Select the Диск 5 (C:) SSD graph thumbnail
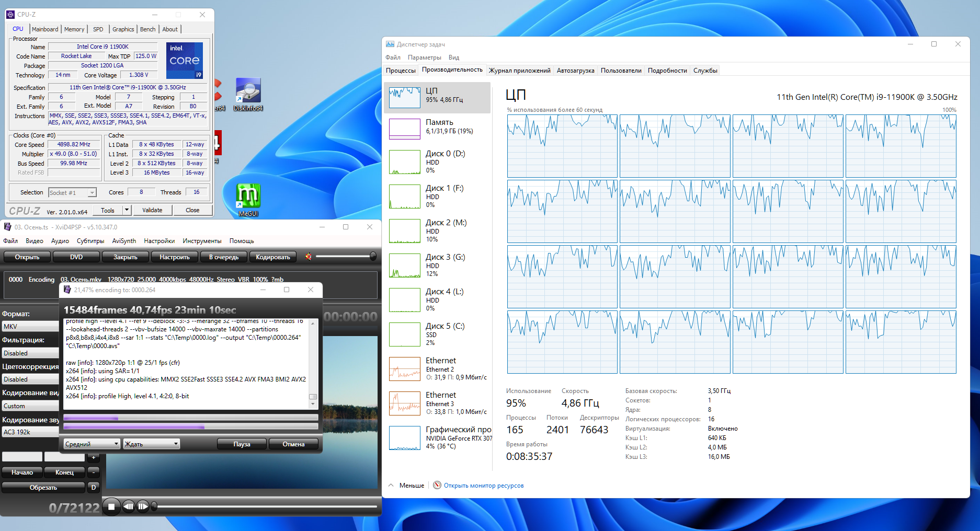This screenshot has width=980, height=531. pyautogui.click(x=405, y=334)
